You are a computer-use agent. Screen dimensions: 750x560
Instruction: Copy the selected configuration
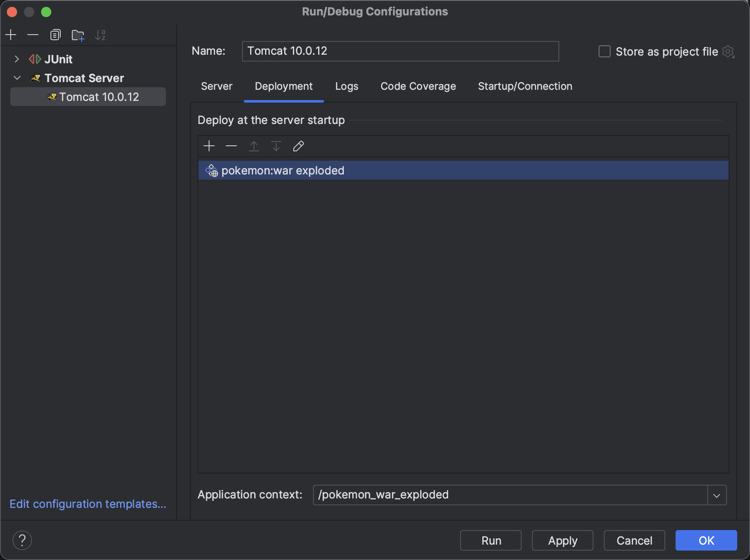[55, 35]
